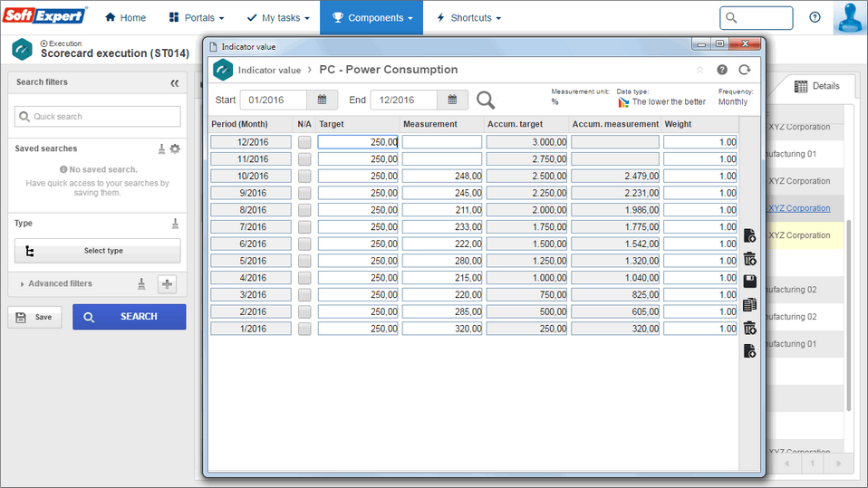Click the Target field for 10/2016
Screen dimensions: 868x488
point(358,177)
